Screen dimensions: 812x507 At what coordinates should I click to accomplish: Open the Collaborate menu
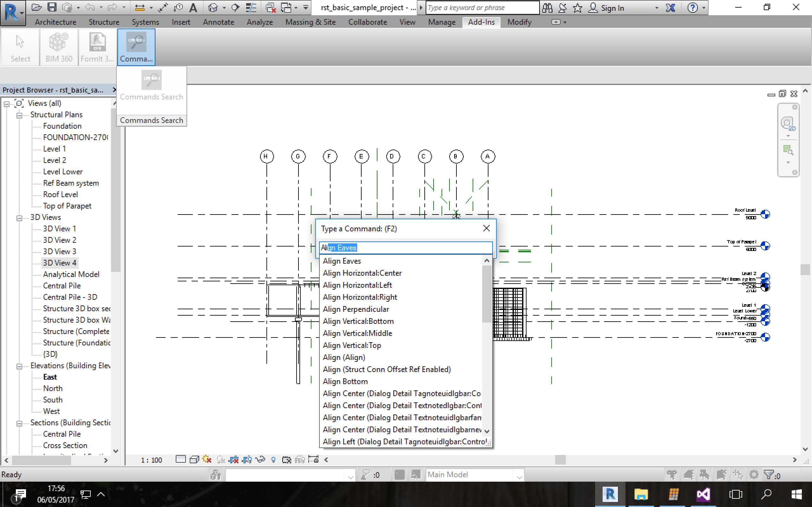pos(367,22)
